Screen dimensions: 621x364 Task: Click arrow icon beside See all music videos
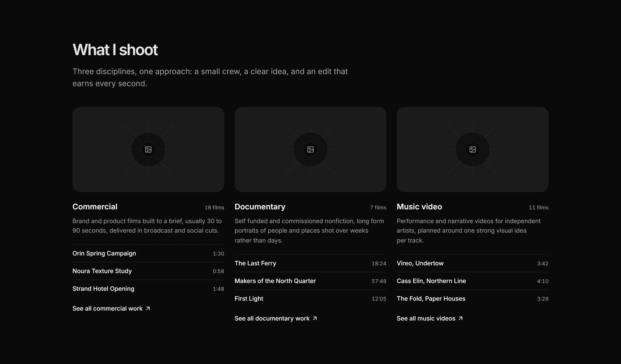(461, 318)
